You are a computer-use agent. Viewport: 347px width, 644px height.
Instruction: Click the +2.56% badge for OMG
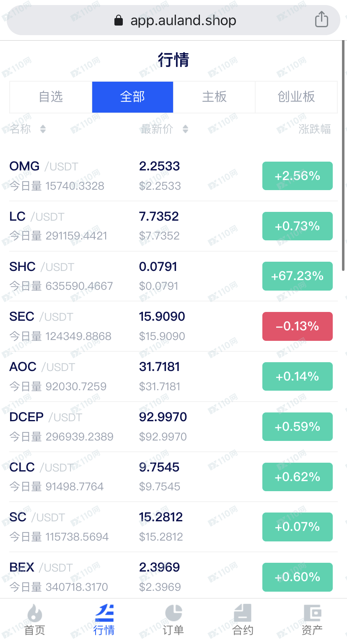tap(298, 176)
